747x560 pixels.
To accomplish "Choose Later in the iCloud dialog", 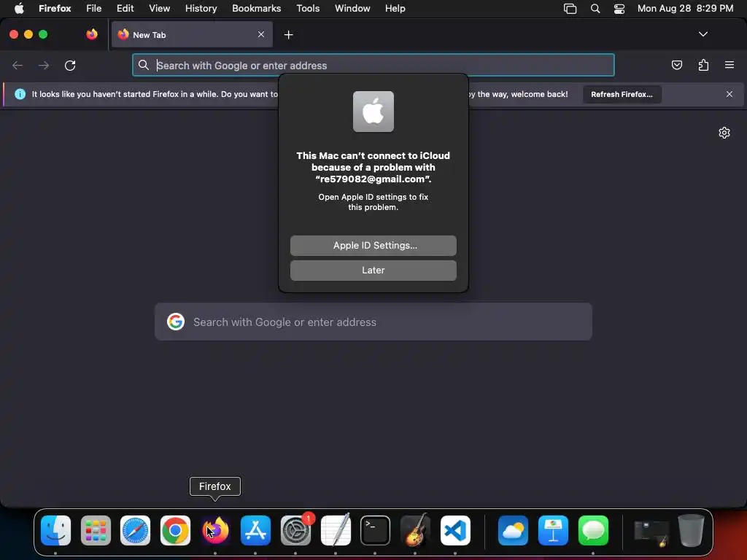I will (x=373, y=270).
